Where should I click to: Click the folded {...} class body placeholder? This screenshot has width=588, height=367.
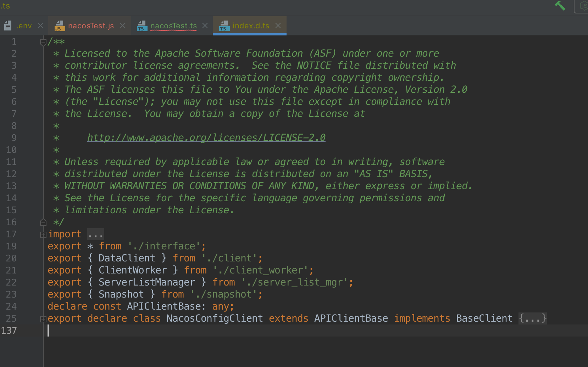533,318
